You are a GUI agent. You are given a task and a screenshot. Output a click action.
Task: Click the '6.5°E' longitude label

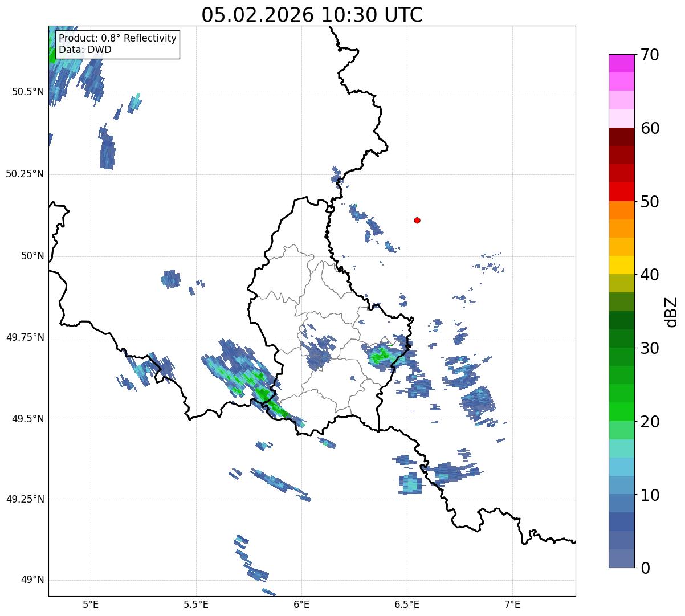407,604
